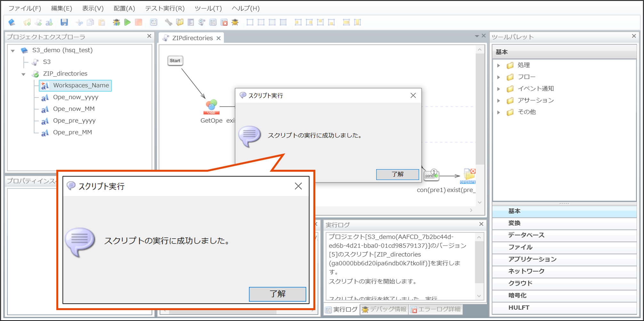Screen dimensions: 644x321
Task: Run the script with green play icon
Action: pyautogui.click(x=127, y=22)
